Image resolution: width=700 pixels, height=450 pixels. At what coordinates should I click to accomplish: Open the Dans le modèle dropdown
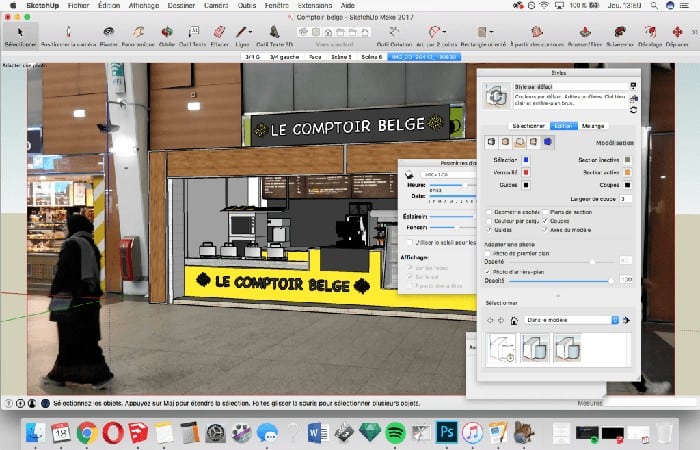(x=571, y=320)
